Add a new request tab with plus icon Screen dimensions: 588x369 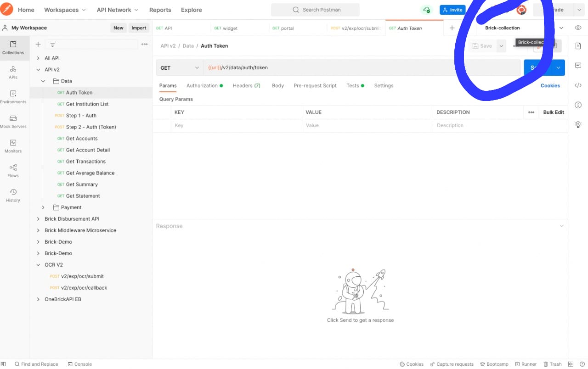452,28
